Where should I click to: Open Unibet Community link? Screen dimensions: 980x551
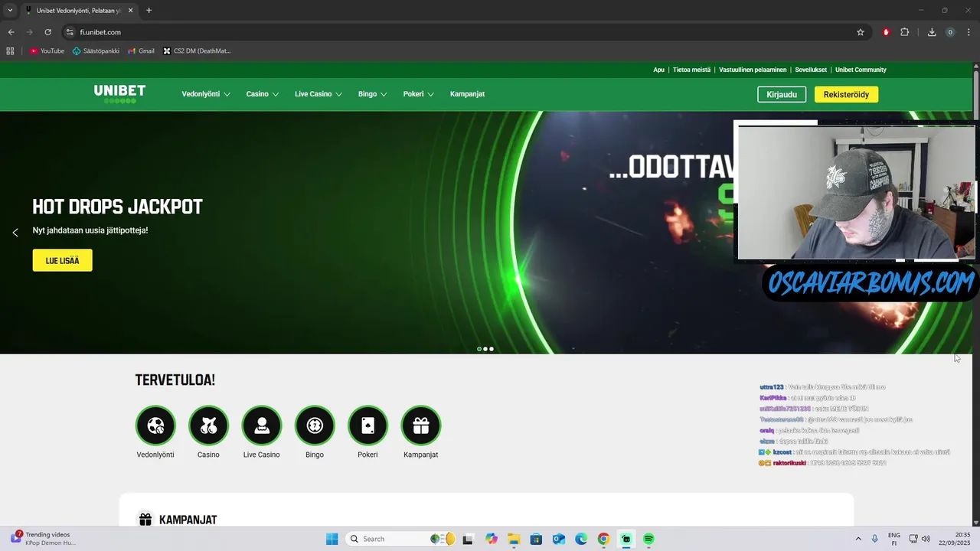pos(861,70)
